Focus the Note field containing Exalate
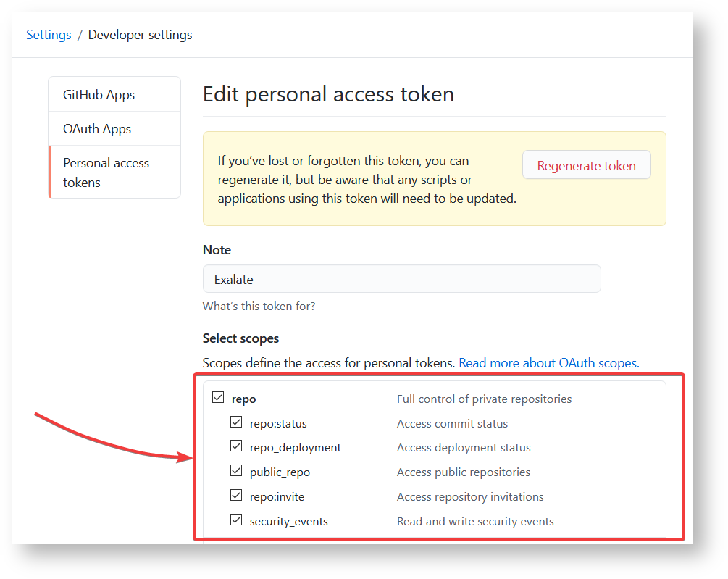Image resolution: width=728 pixels, height=579 pixels. click(x=401, y=279)
